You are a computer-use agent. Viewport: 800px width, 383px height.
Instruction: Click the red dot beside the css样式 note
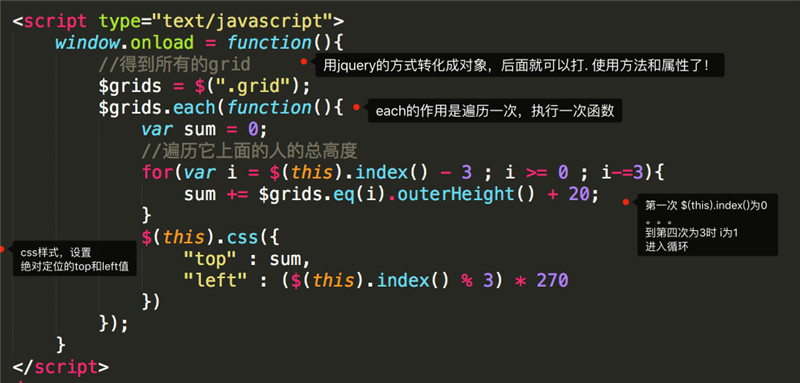tap(2, 249)
